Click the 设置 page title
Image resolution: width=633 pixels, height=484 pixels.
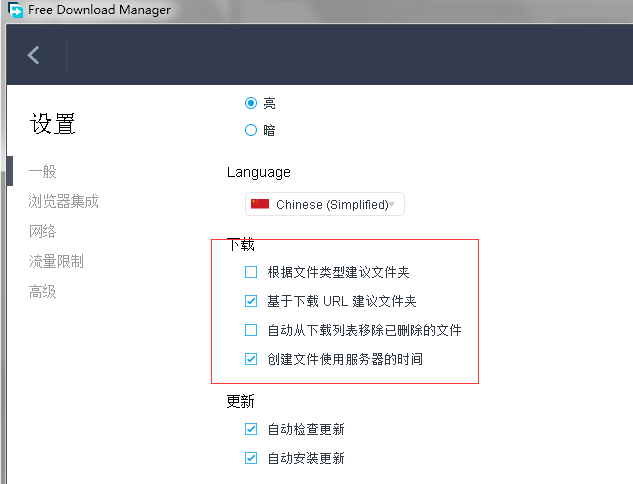click(x=52, y=124)
